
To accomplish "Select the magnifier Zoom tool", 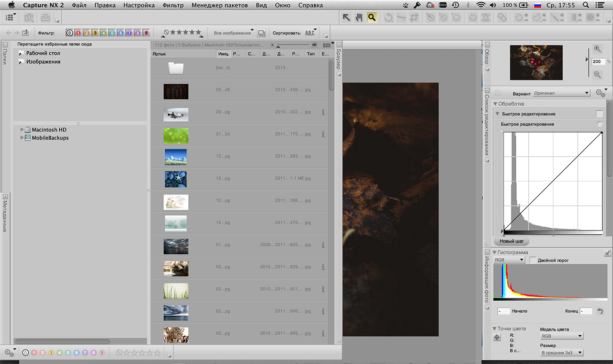I will pyautogui.click(x=372, y=18).
